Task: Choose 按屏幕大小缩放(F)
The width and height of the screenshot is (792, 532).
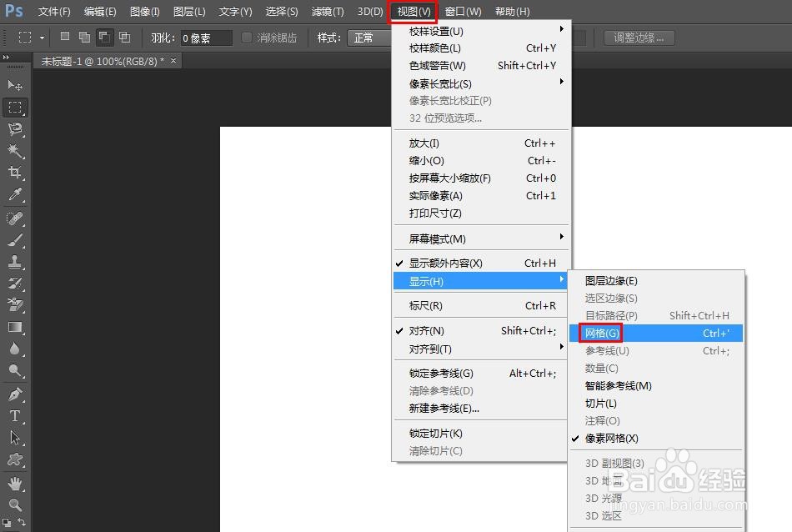Action: [481, 178]
